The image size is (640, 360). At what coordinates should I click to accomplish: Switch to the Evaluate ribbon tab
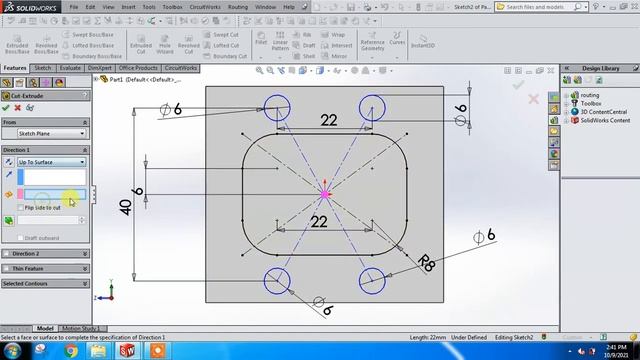pyautogui.click(x=70, y=68)
